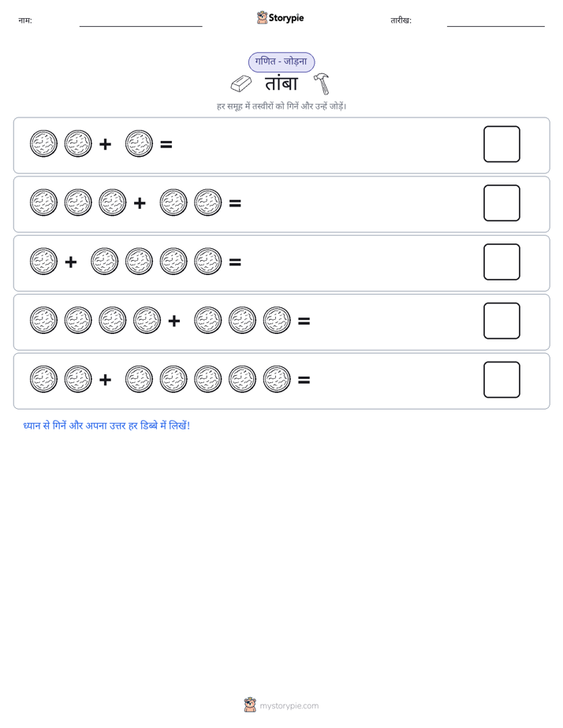The image size is (563, 728).
Task: Click the plus sign in the second row
Action: [140, 203]
